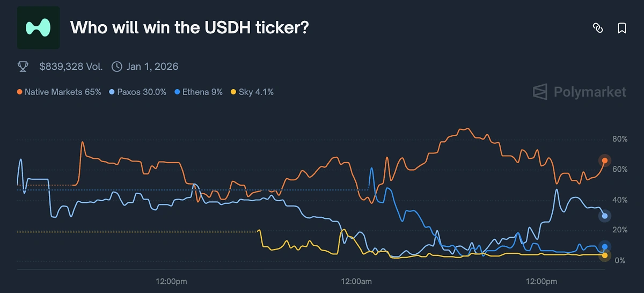Click the orange Native Markets line endpoint
644x293 pixels.
(x=604, y=160)
